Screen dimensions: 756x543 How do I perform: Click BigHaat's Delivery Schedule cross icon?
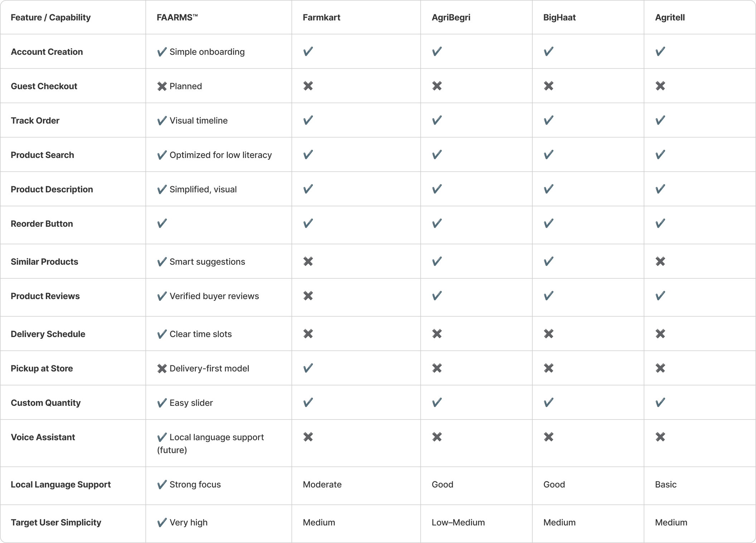548,334
